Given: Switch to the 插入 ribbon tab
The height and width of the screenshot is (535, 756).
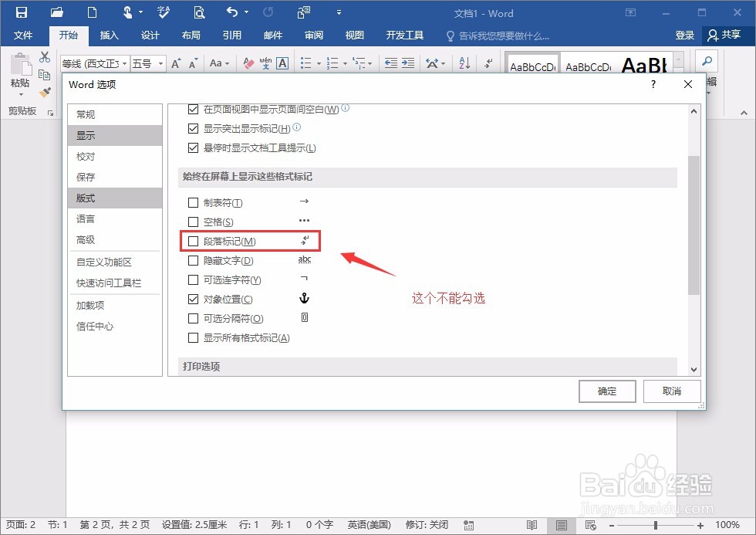Looking at the screenshot, I should pyautogui.click(x=108, y=35).
